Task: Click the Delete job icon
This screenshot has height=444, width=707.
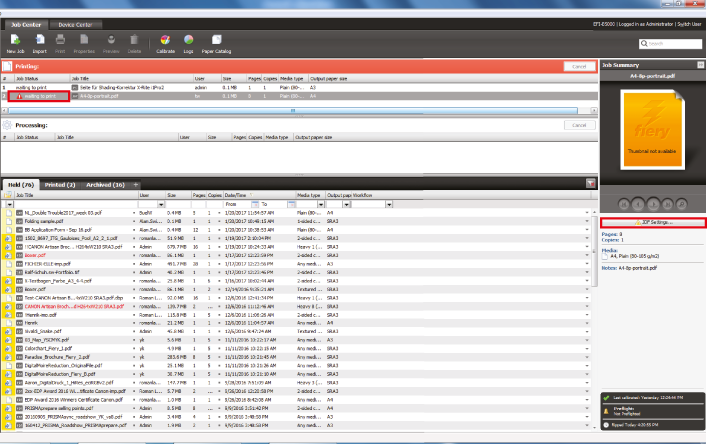Action: [x=134, y=42]
